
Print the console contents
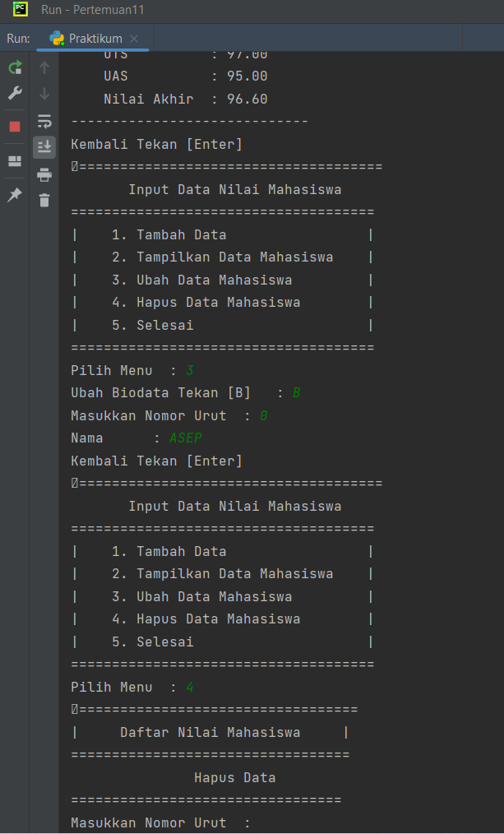44,174
